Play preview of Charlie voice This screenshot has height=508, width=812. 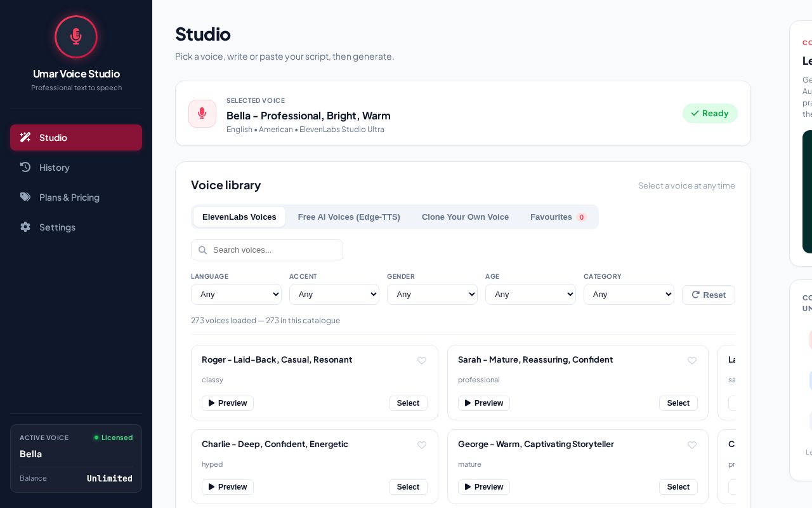click(x=228, y=487)
